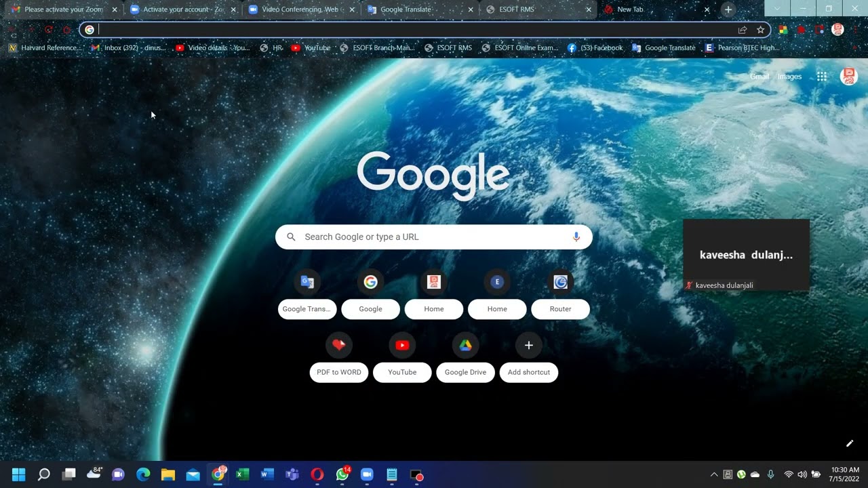Open File Explorer from the taskbar

pos(168,474)
